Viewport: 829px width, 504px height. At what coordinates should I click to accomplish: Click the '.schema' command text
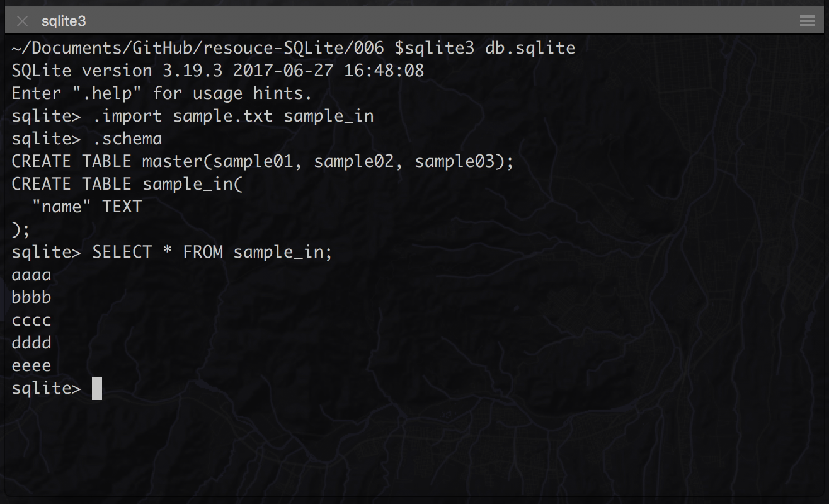pos(127,139)
